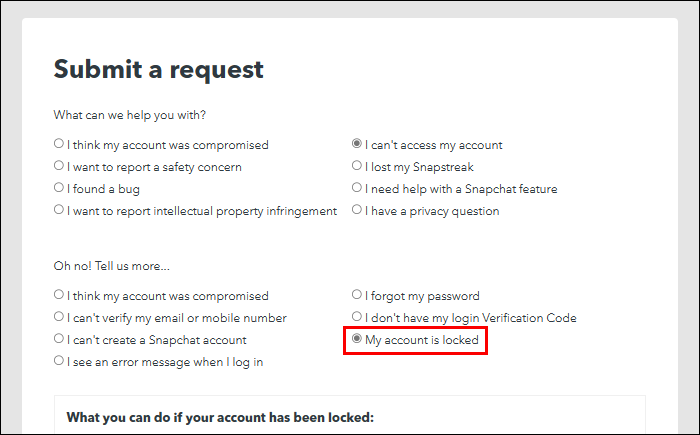Image resolution: width=700 pixels, height=435 pixels.
Task: Pick "I found a bug" radio button
Action: (x=59, y=188)
